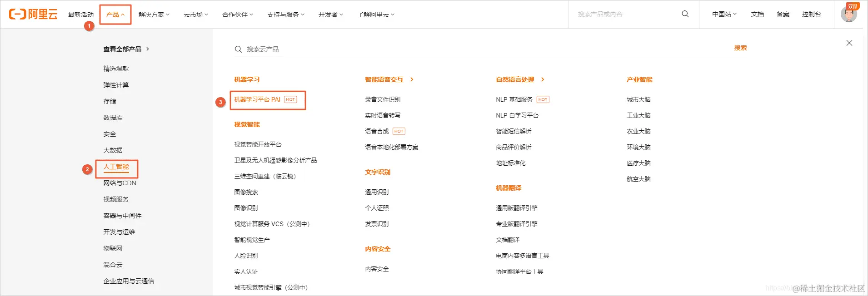Open 通用版翻译引擎
This screenshot has width=868, height=296.
click(x=517, y=208)
